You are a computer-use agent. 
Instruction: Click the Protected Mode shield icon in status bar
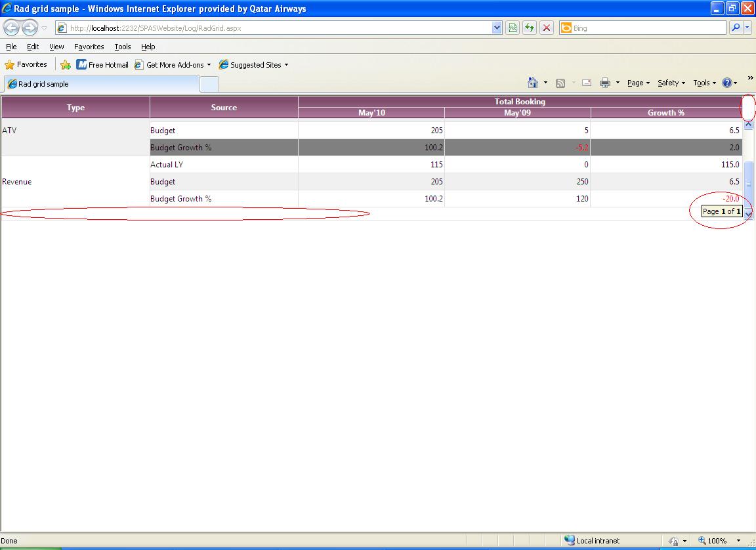pos(674,541)
